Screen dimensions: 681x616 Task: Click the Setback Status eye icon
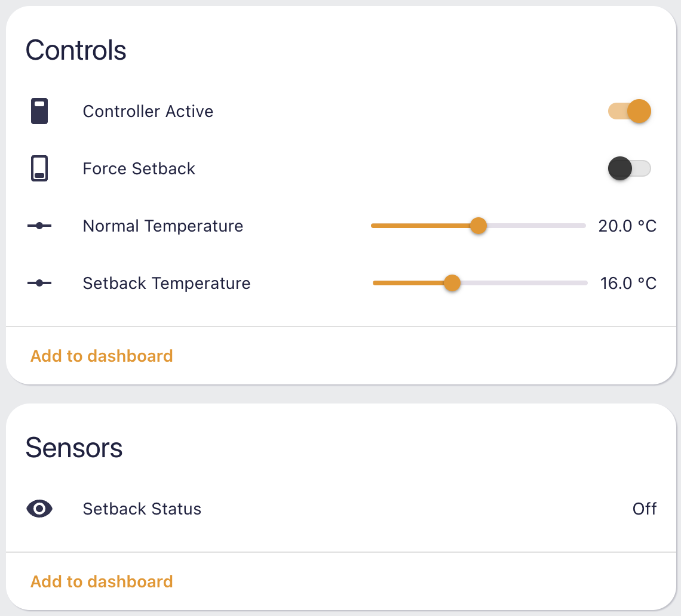[39, 509]
